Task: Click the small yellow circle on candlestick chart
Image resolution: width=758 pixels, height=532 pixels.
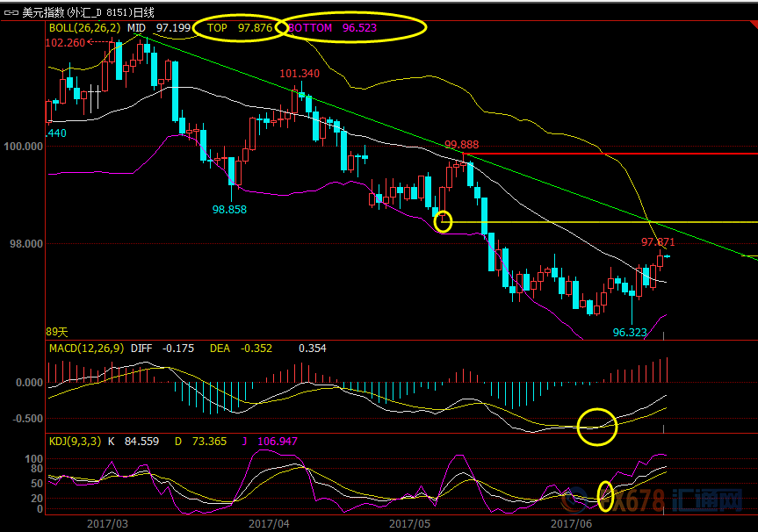Action: tap(443, 221)
